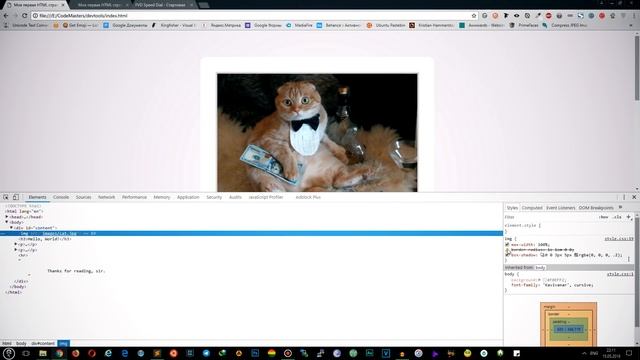
Task: Open the DOM Breakpoints tab
Action: click(596, 208)
